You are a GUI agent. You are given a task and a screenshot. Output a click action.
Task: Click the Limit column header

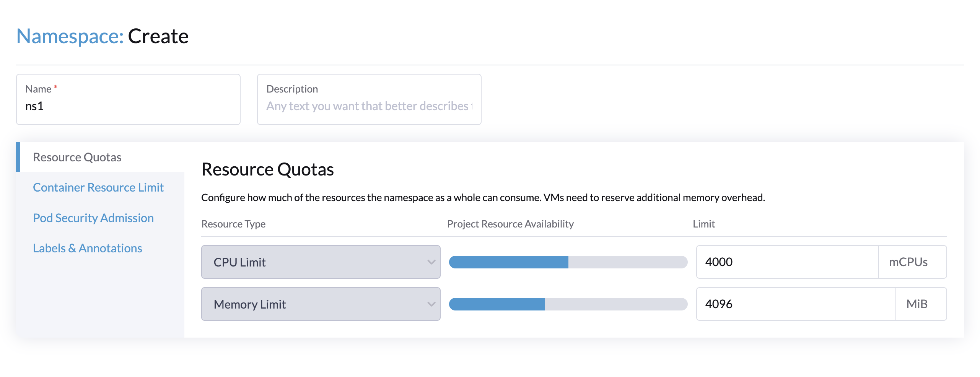704,224
